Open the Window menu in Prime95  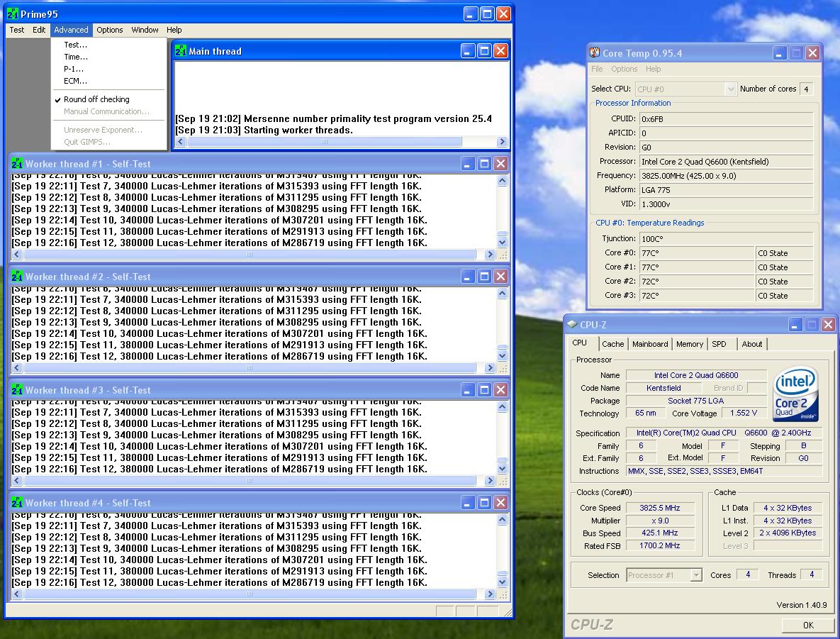[145, 30]
